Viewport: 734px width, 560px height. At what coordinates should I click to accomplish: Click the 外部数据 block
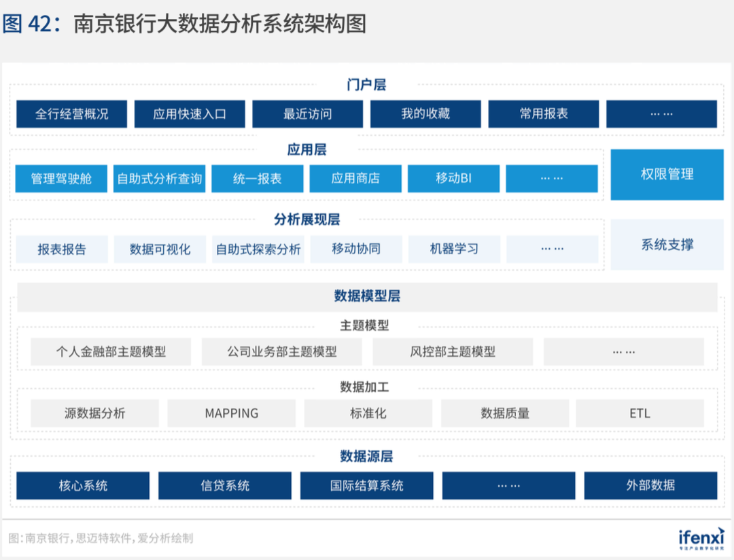pyautogui.click(x=650, y=485)
